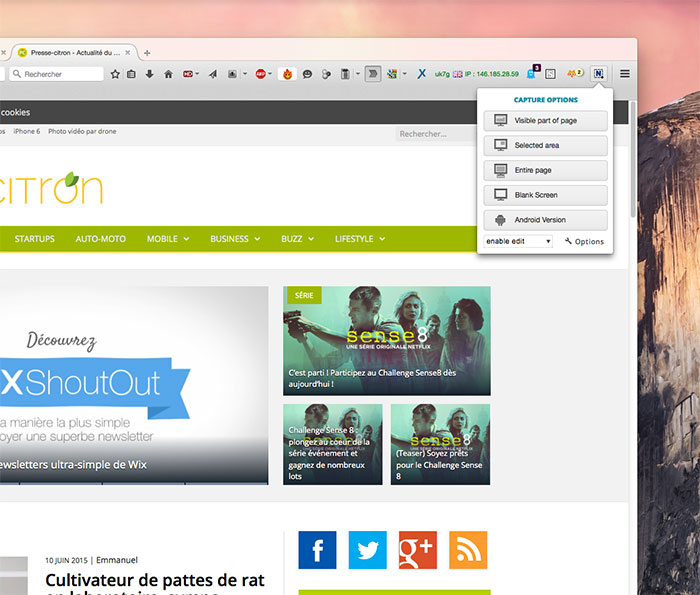This screenshot has height=595, width=700.
Task: Toggle the Nimbus screenshot N icon
Action: [598, 74]
